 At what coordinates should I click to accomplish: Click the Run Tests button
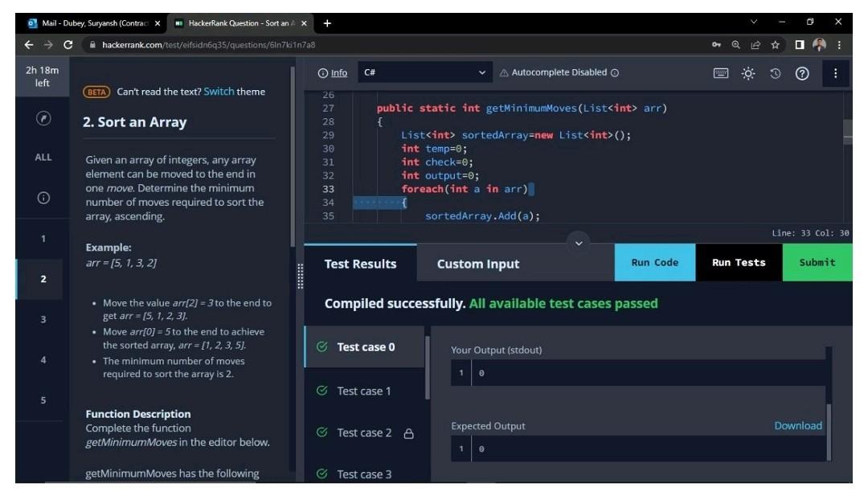[x=739, y=263]
